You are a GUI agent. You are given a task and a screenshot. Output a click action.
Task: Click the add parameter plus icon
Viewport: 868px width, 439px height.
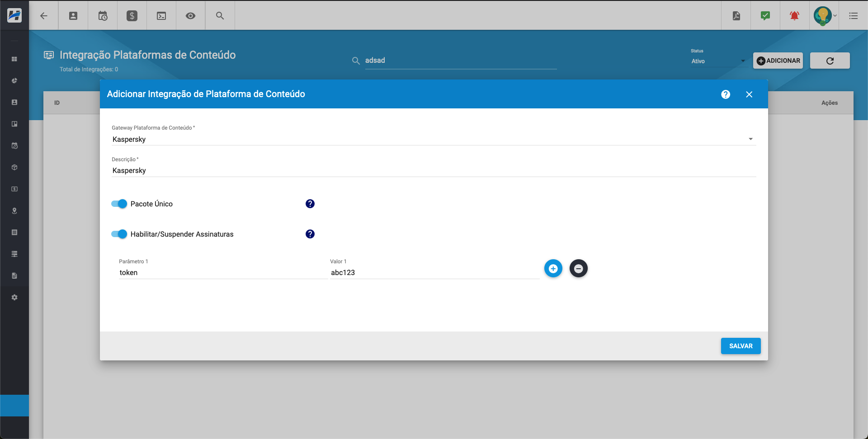pos(553,269)
